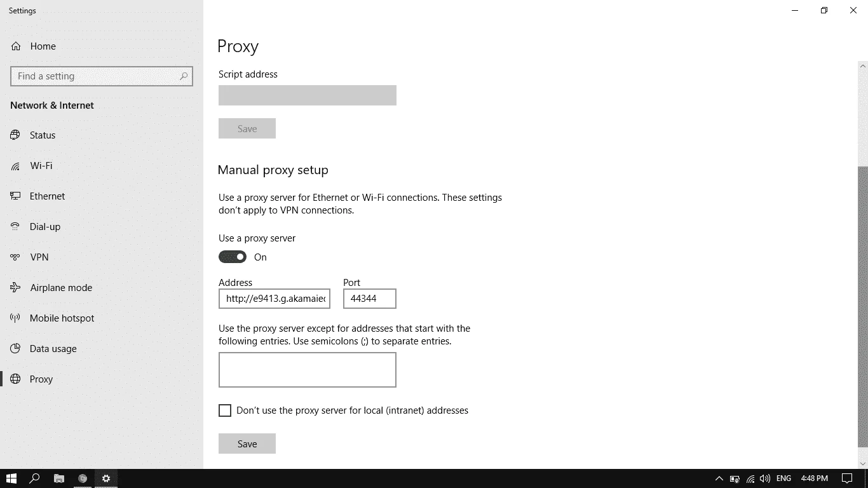Show hidden system tray icons
The height and width of the screenshot is (488, 868).
[x=719, y=478]
